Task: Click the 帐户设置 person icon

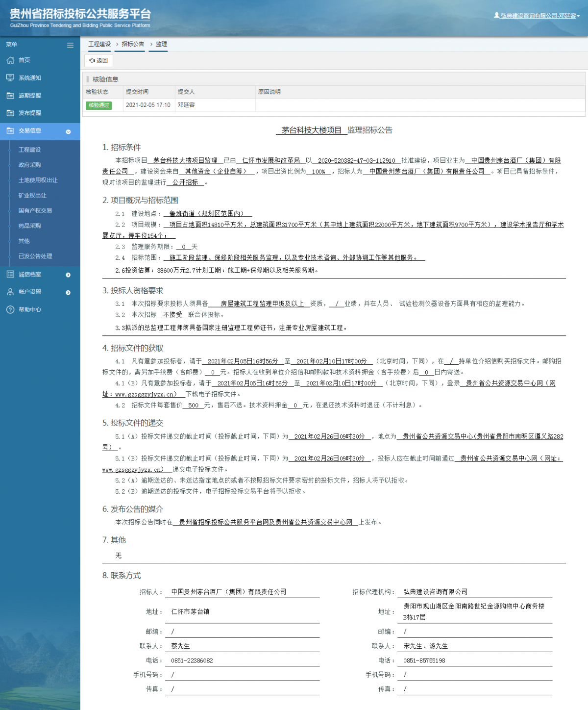Action: coord(11,292)
